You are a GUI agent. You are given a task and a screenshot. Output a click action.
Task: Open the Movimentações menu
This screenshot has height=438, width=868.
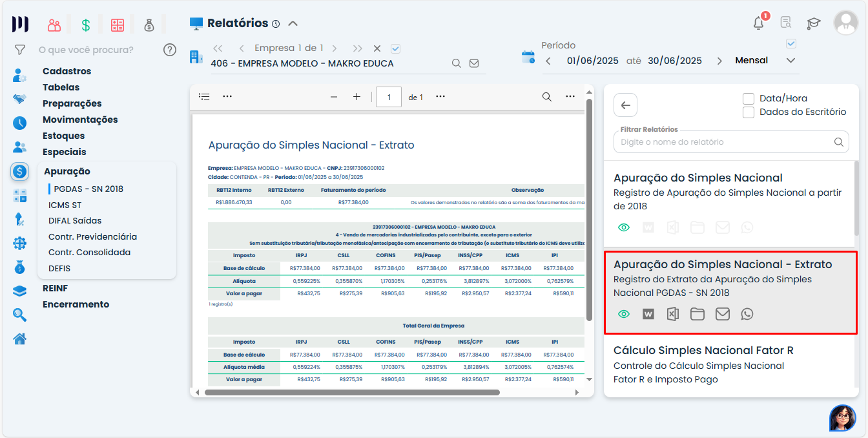point(80,120)
